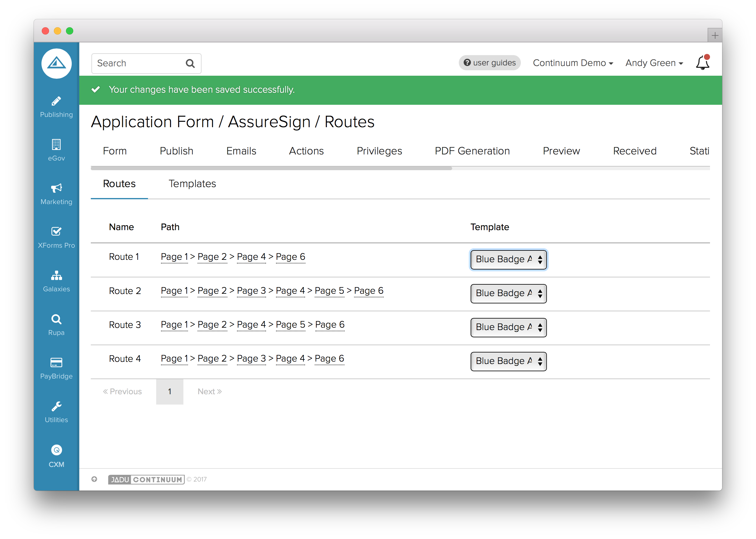
Task: Expand the Continuum Demo menu
Action: click(x=573, y=63)
